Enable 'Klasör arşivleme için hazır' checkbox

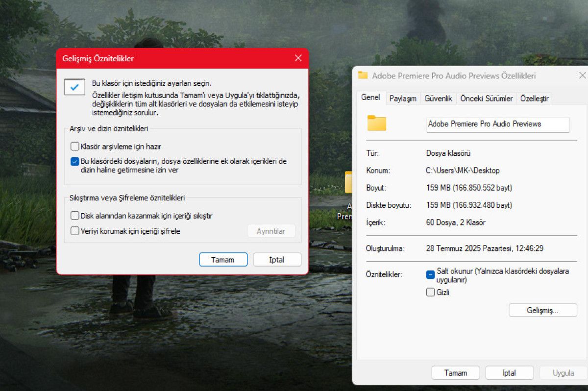click(75, 146)
